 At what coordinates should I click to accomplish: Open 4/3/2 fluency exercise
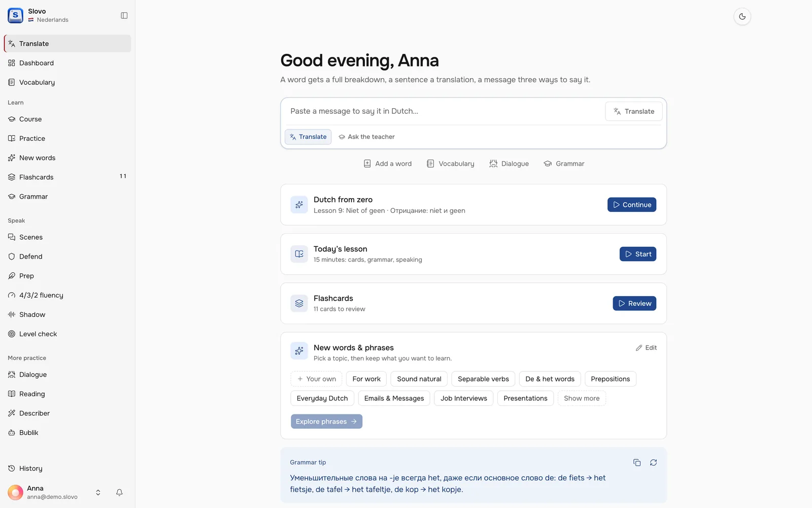(67, 295)
